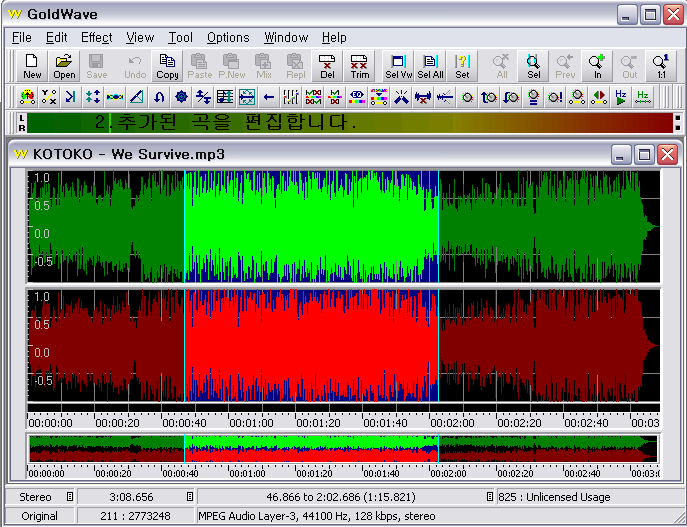Viewport: 687px width, 527px height.
Task: Copy the selection using the Copy icon
Action: coord(167,66)
